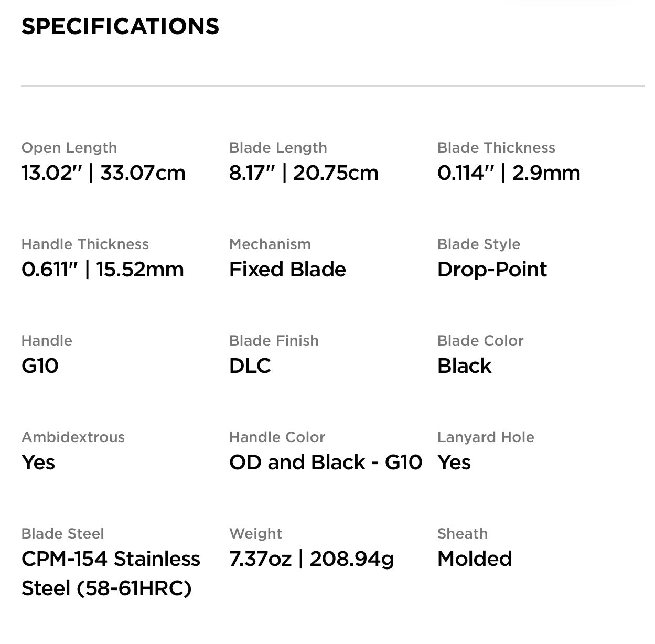Image resolution: width=655 pixels, height=644 pixels.
Task: Click the Drop-Point blade style value
Action: click(x=492, y=269)
